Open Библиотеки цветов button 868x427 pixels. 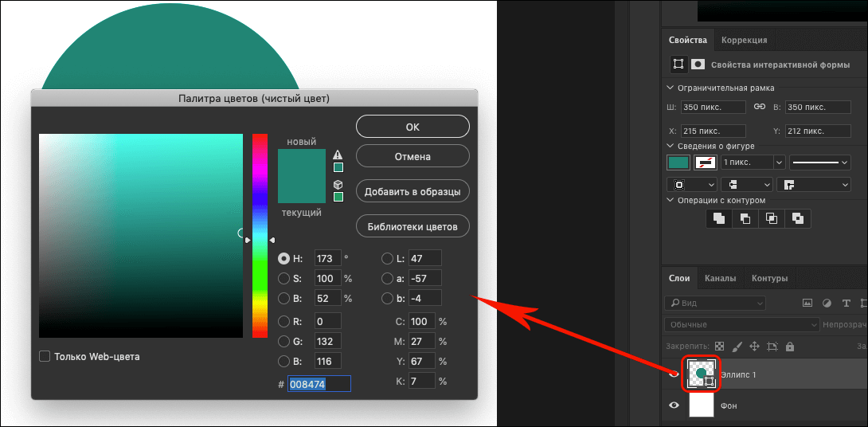pyautogui.click(x=412, y=226)
